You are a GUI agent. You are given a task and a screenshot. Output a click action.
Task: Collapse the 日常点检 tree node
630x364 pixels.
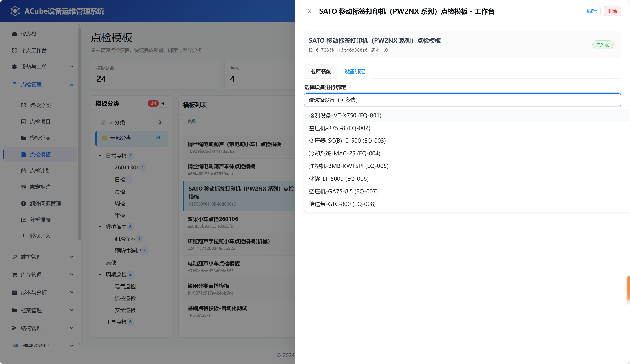[100, 156]
